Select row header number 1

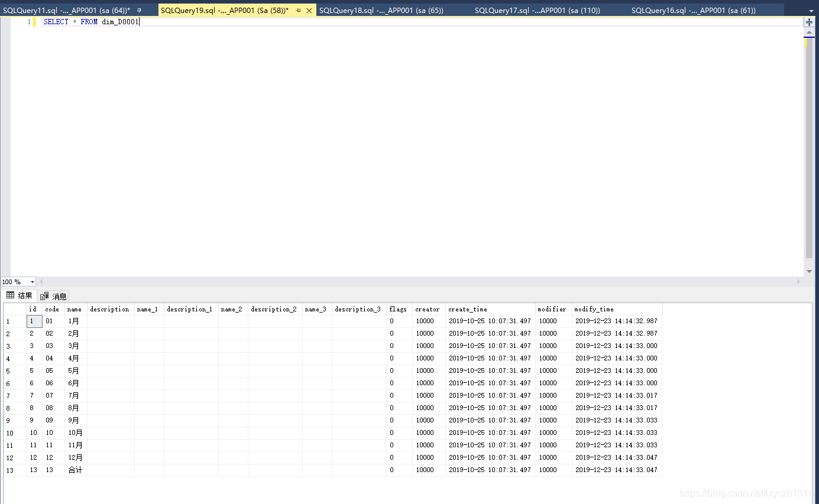(x=15, y=321)
